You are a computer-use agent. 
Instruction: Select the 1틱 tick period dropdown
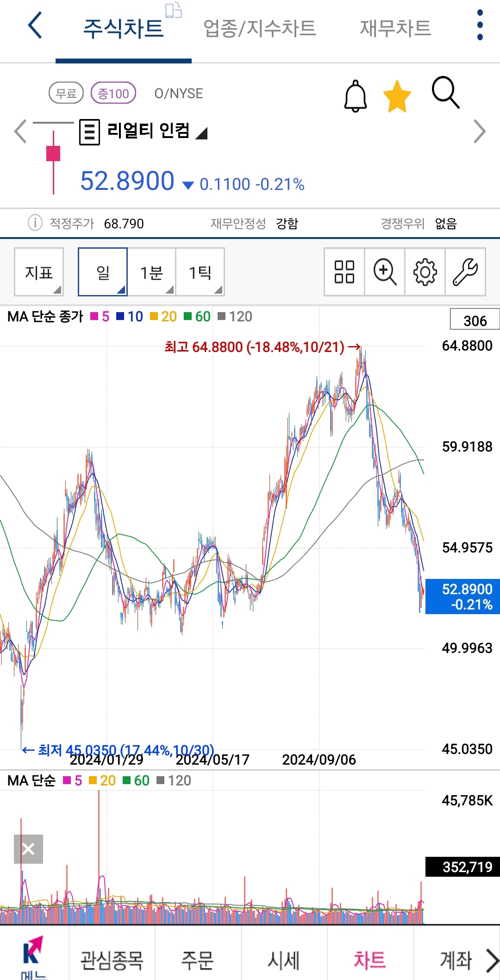(x=200, y=272)
